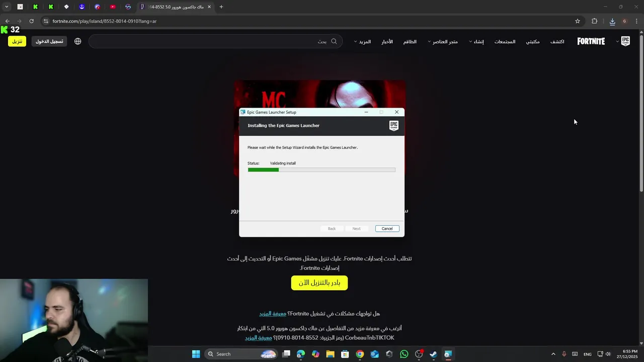Viewport: 644px width, 362px height.
Task: Open Outlook from taskbar
Action: pos(374,354)
